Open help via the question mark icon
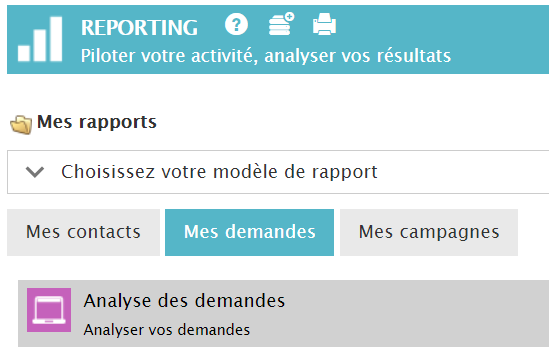Image resolution: width=549 pixels, height=360 pixels. coord(236,24)
